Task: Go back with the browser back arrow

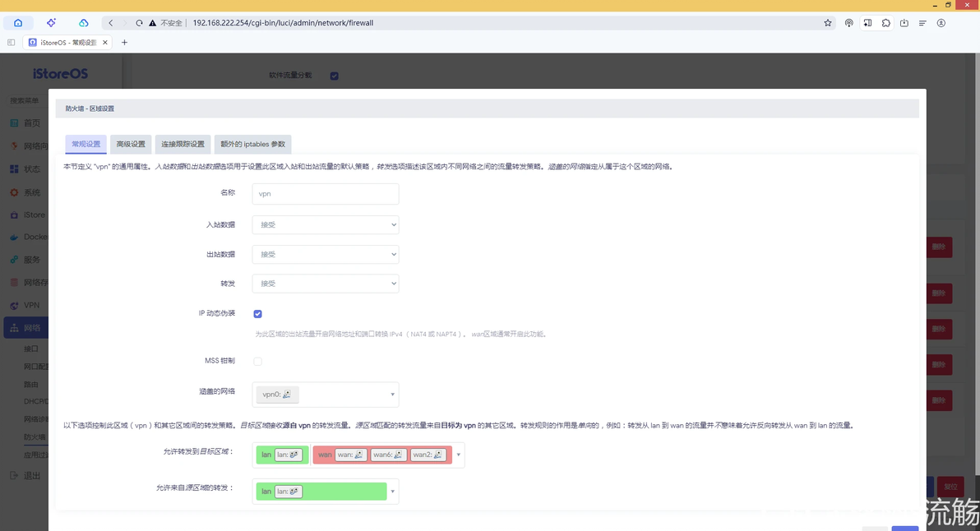Action: pyautogui.click(x=111, y=22)
